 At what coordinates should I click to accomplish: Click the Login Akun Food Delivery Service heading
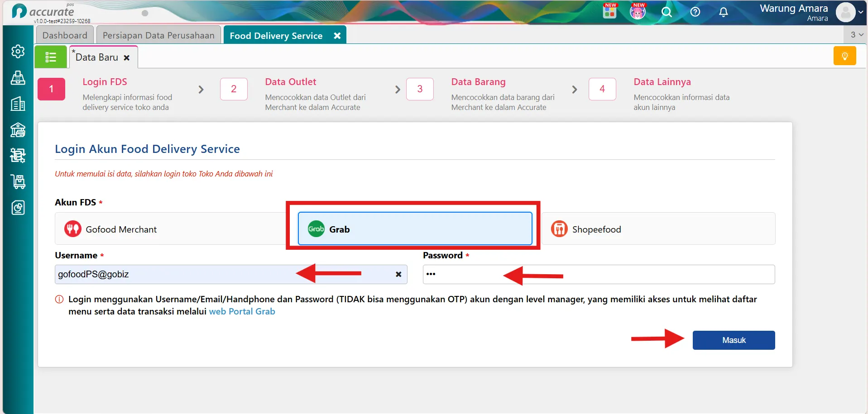(x=147, y=149)
